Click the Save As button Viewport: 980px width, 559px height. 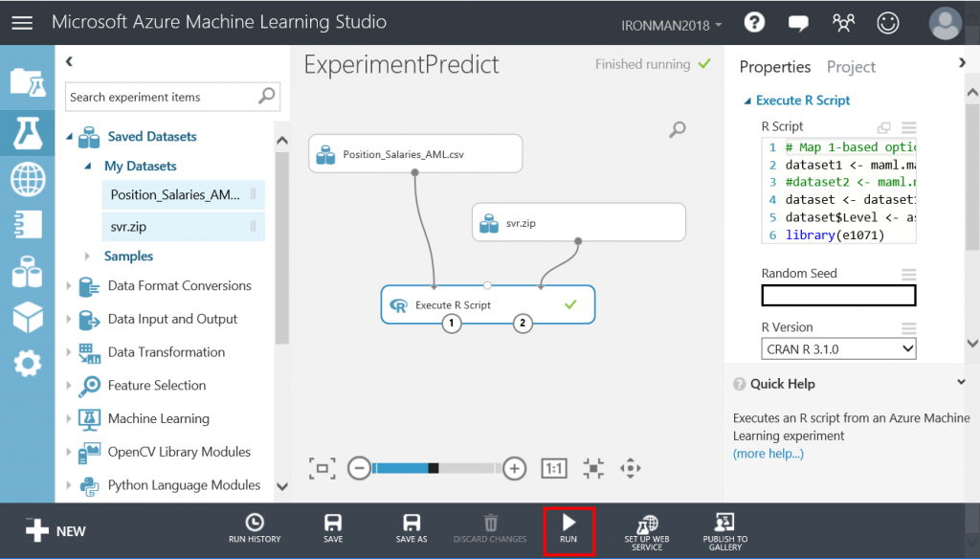click(412, 528)
